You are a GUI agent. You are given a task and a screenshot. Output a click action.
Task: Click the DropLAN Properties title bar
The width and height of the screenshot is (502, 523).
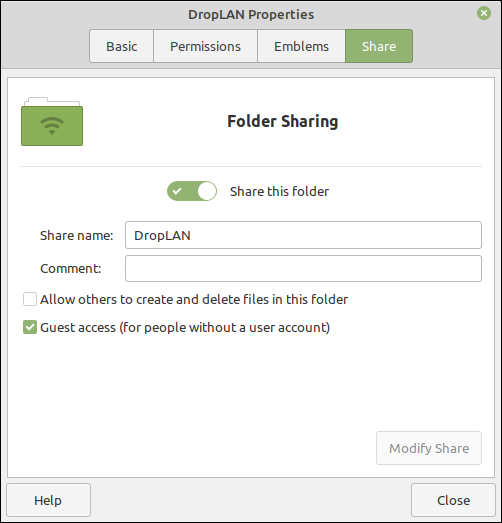pyautogui.click(x=251, y=14)
